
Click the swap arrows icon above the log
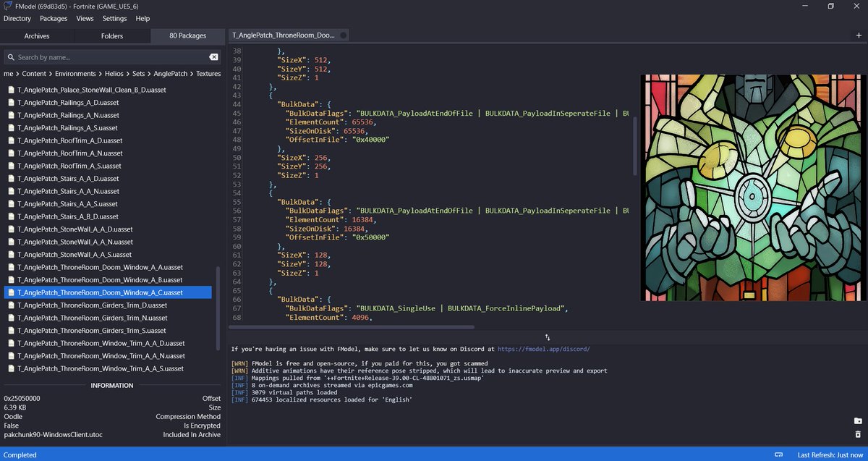pyautogui.click(x=548, y=337)
